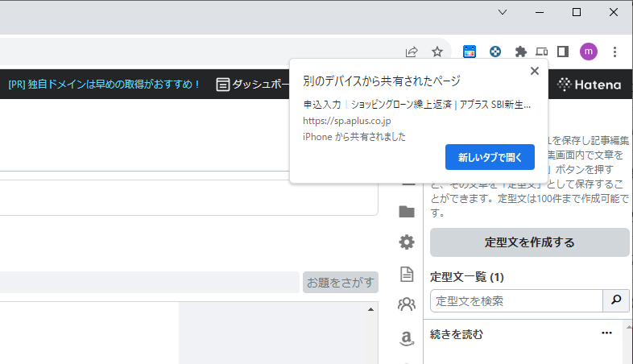Image resolution: width=633 pixels, height=364 pixels.
Task: Open the ダッシュボード link in header
Action: pyautogui.click(x=253, y=85)
